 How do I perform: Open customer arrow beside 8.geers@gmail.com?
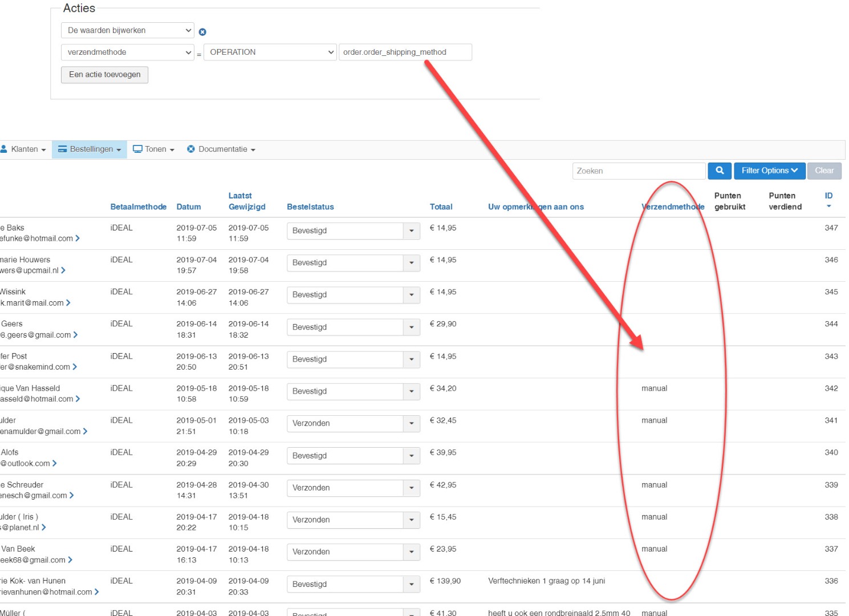[x=75, y=335]
